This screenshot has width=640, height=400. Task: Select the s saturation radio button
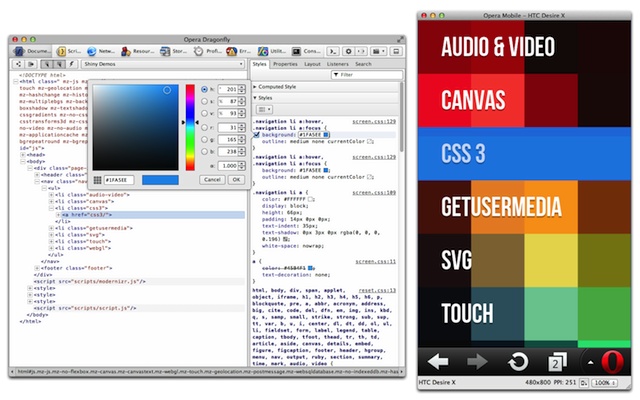204,101
